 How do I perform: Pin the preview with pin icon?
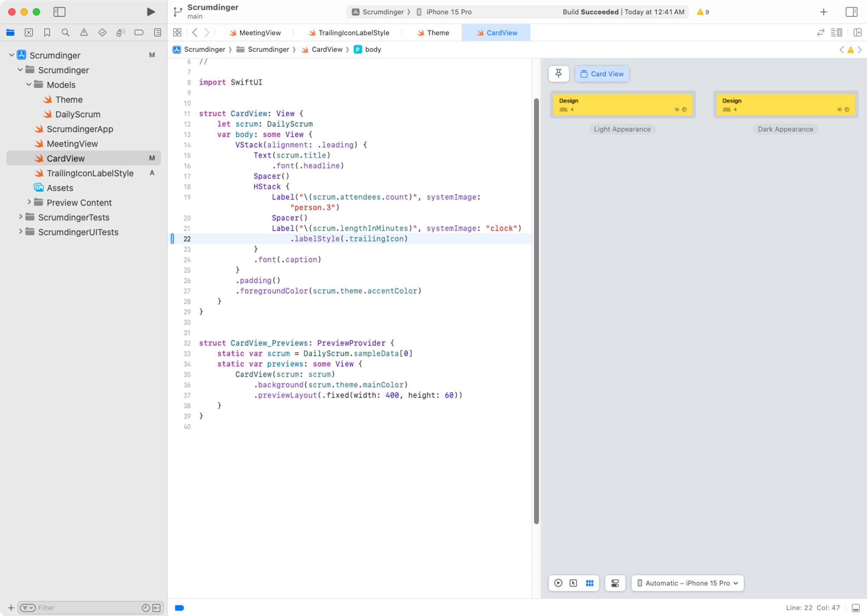click(x=558, y=74)
